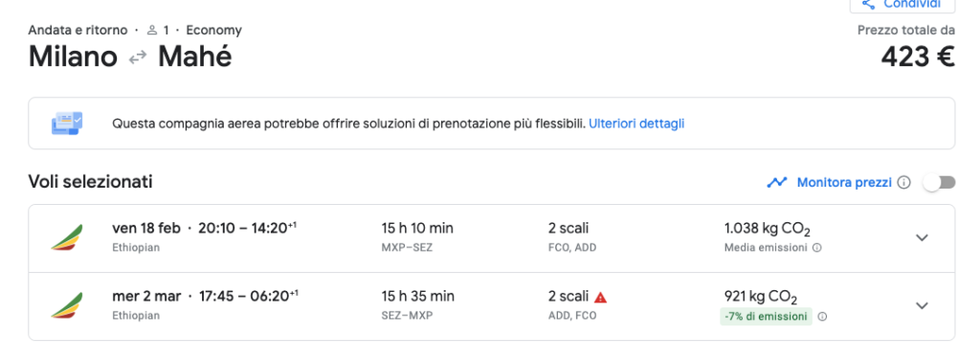Expand the ven 18 feb flight details
Screen dimensions: 980x360
click(x=922, y=237)
